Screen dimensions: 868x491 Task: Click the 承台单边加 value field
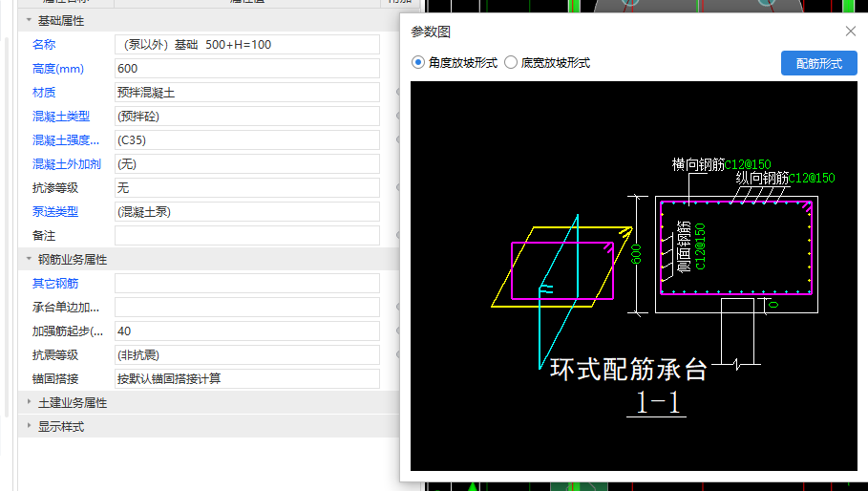click(x=247, y=308)
